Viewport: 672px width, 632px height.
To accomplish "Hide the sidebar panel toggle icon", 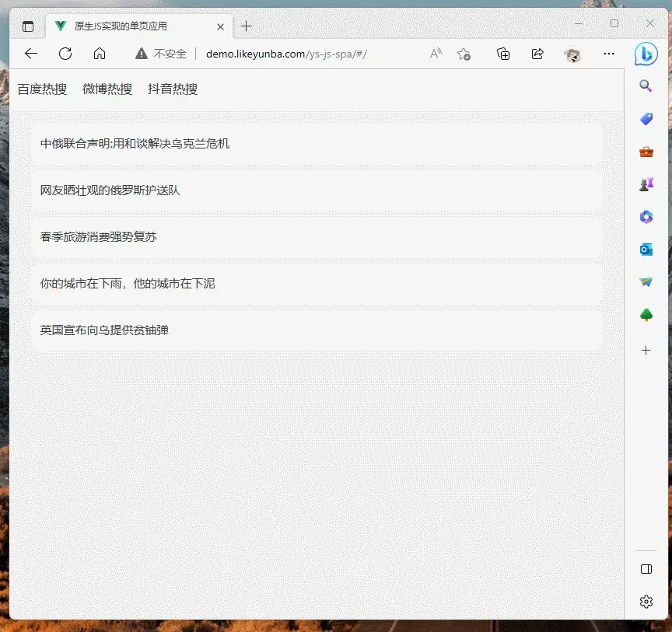I will click(646, 569).
